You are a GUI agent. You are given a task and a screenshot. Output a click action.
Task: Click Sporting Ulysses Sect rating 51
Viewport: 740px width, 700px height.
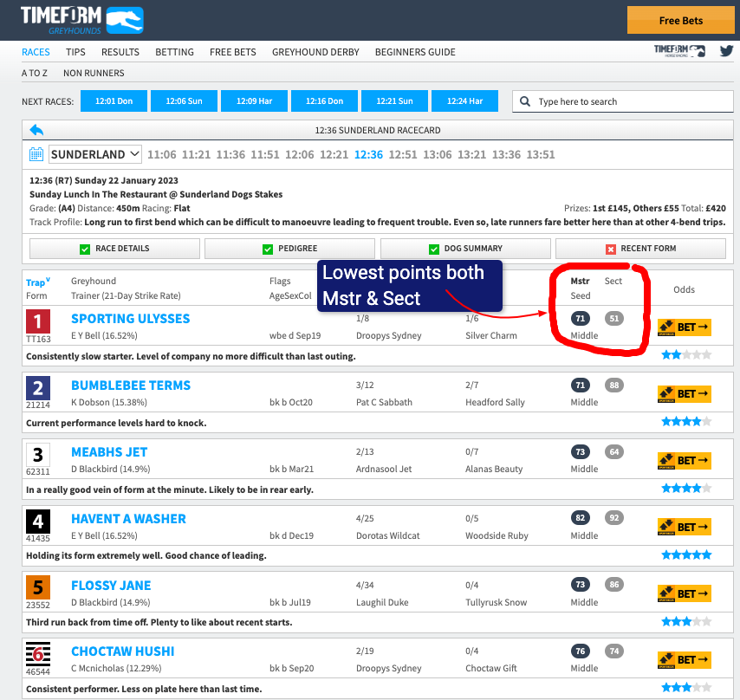614,319
